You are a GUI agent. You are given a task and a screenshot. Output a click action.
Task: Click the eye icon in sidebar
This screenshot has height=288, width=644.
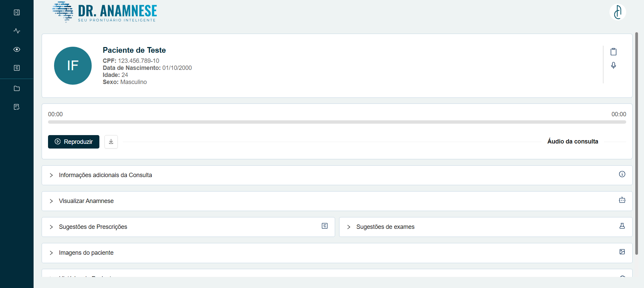(17, 49)
